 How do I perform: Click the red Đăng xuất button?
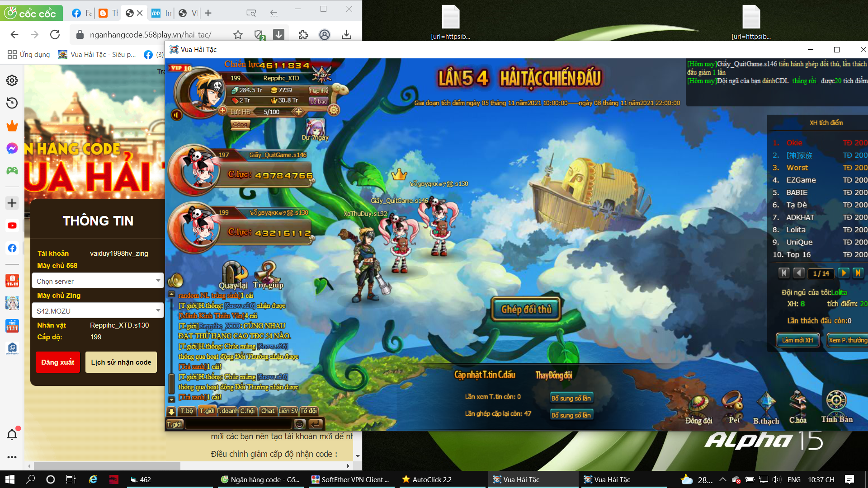tap(58, 362)
